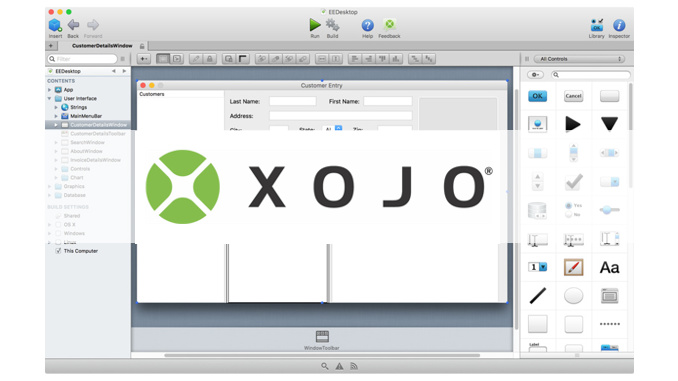This screenshot has width=678, height=381.
Task: Click the Filter search field
Action: coord(82,59)
